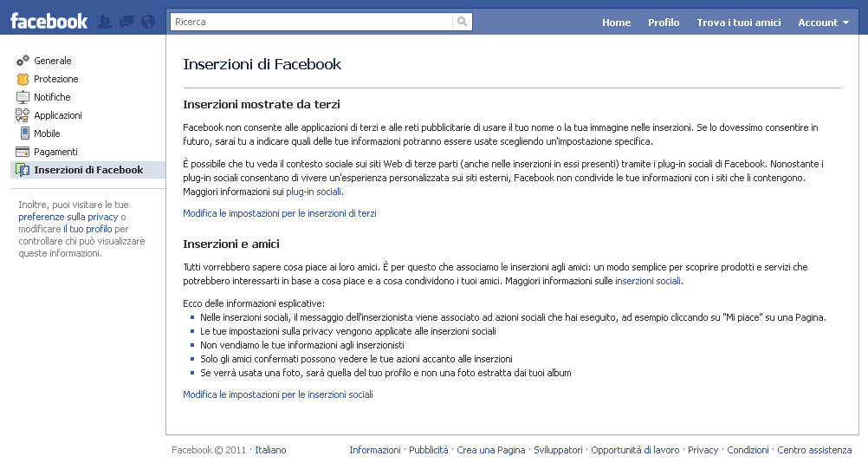Image resolution: width=868 pixels, height=469 pixels.
Task: Open Sviluppatori footer link
Action: coord(558,450)
